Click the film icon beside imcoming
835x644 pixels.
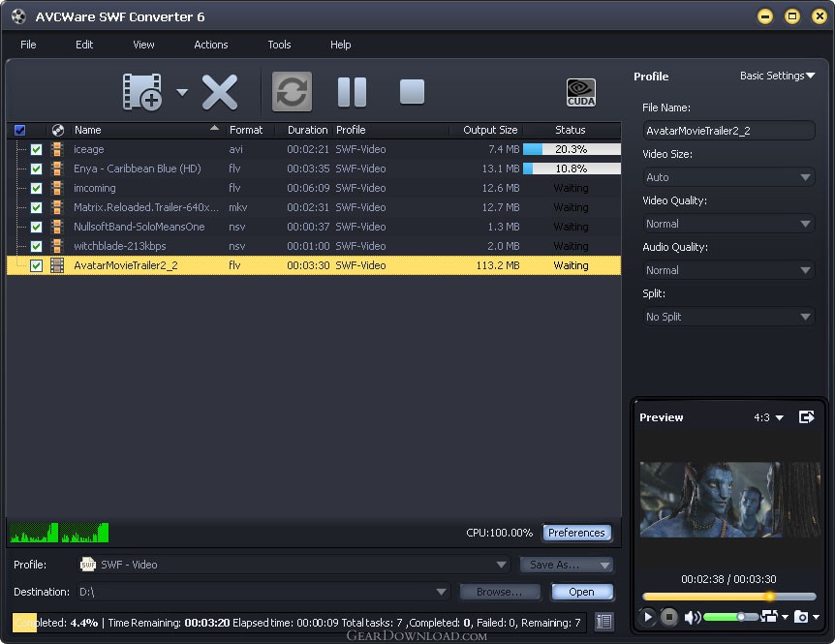coord(57,188)
